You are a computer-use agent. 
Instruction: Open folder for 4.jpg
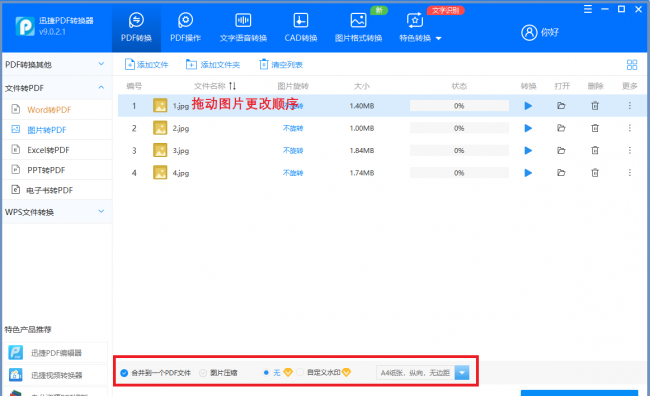[561, 172]
